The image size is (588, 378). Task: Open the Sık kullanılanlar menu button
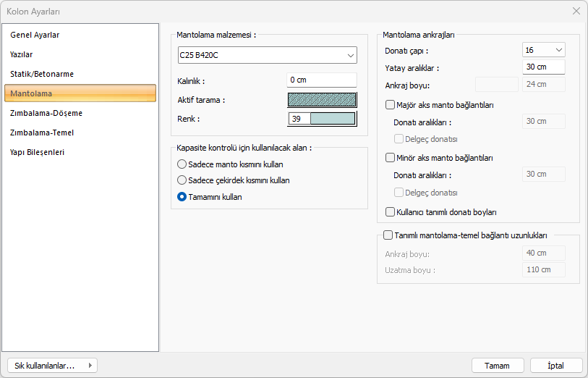click(x=51, y=366)
